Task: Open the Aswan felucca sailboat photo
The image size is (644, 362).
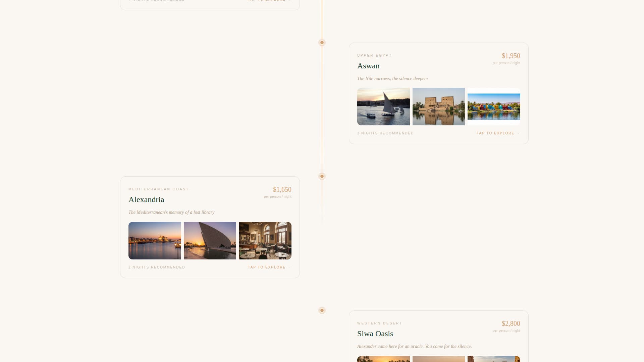Action: tap(383, 107)
